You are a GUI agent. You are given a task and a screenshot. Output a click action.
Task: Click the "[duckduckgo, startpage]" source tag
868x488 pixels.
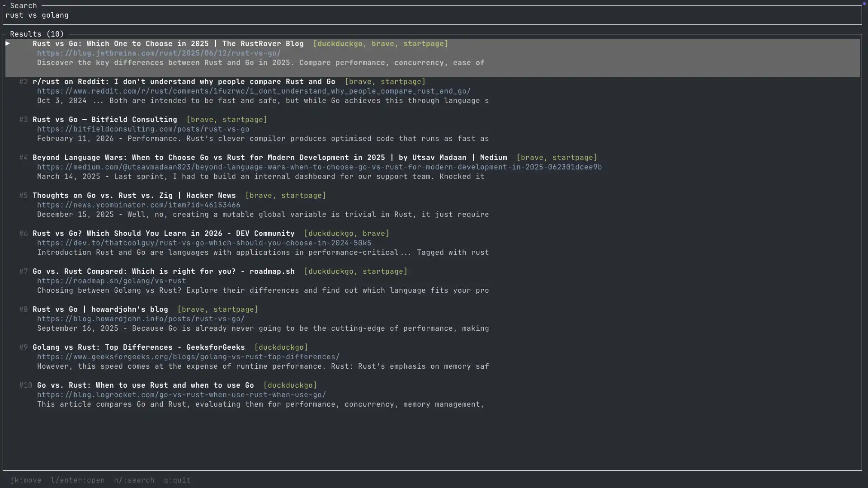coord(356,272)
